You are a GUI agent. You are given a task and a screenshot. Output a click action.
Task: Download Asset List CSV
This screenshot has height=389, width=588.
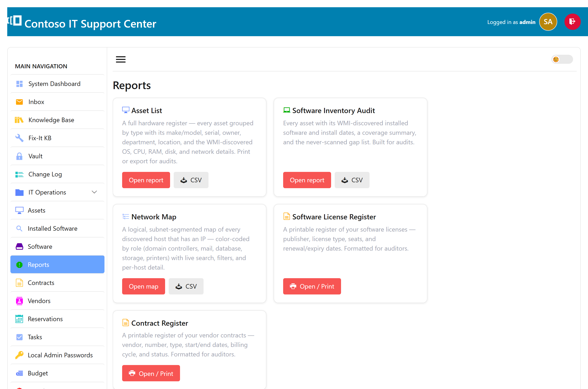pos(191,180)
